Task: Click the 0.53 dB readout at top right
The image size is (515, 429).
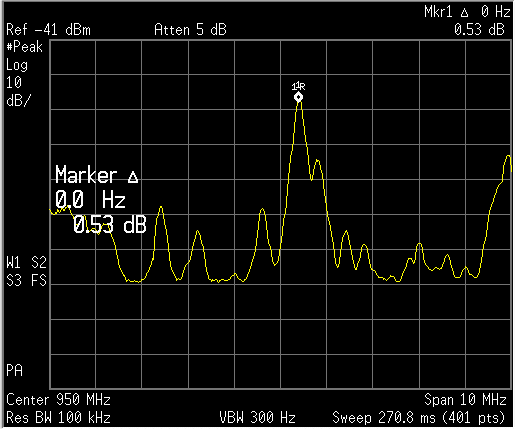Action: pyautogui.click(x=479, y=30)
